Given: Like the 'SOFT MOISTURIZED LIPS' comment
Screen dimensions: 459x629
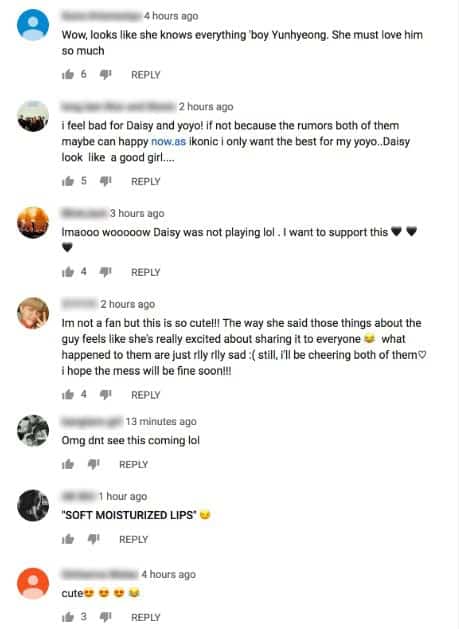Looking at the screenshot, I should pos(68,539).
